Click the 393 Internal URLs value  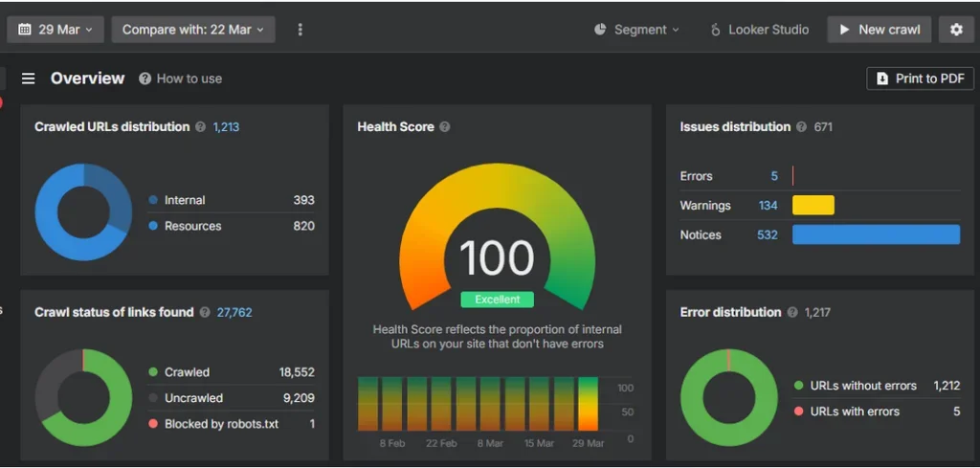coord(303,200)
